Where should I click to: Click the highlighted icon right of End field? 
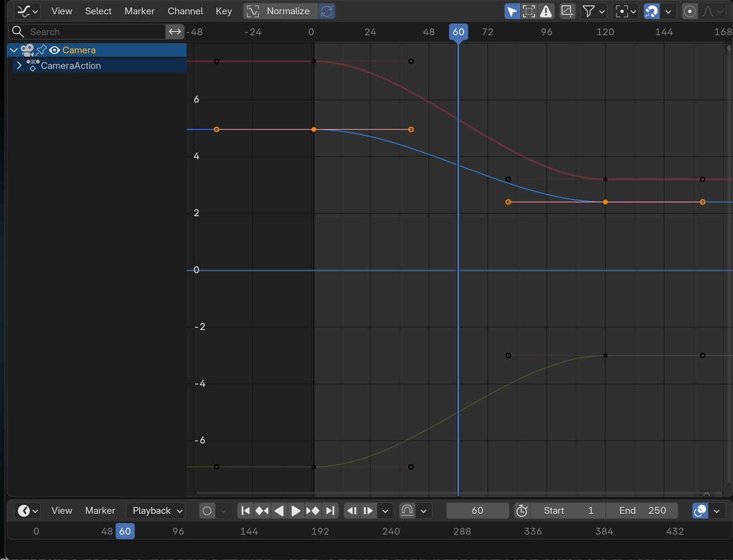[700, 511]
